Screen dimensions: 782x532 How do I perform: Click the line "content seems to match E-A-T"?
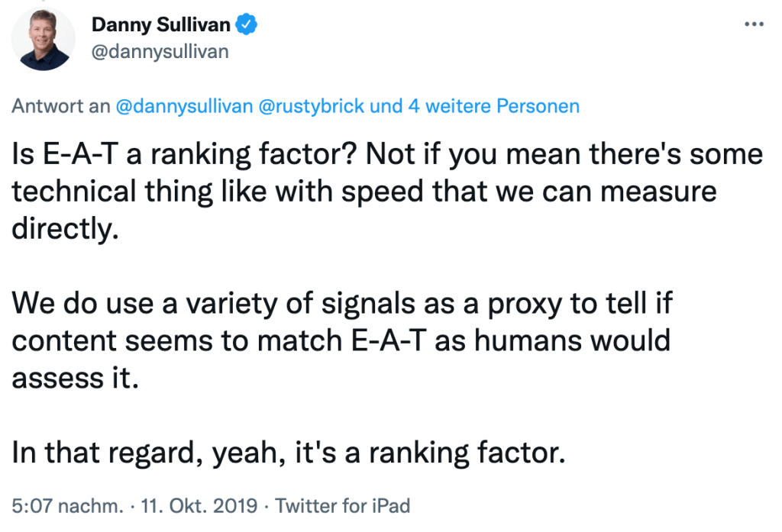tap(341, 340)
